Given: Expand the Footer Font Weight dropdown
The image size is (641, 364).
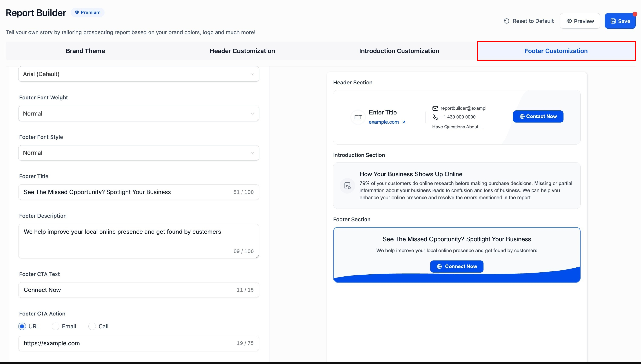Looking at the screenshot, I should pyautogui.click(x=139, y=113).
